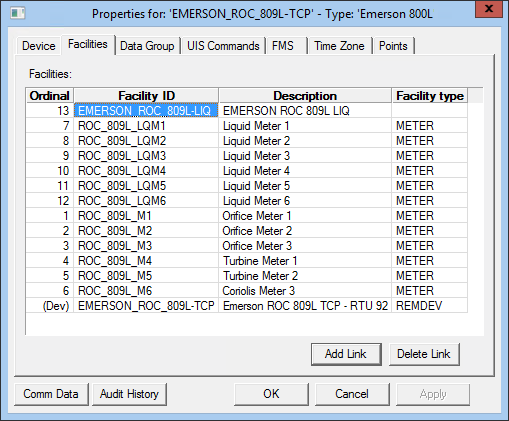Click the 'Orifice Meter 2' description

click(x=305, y=231)
